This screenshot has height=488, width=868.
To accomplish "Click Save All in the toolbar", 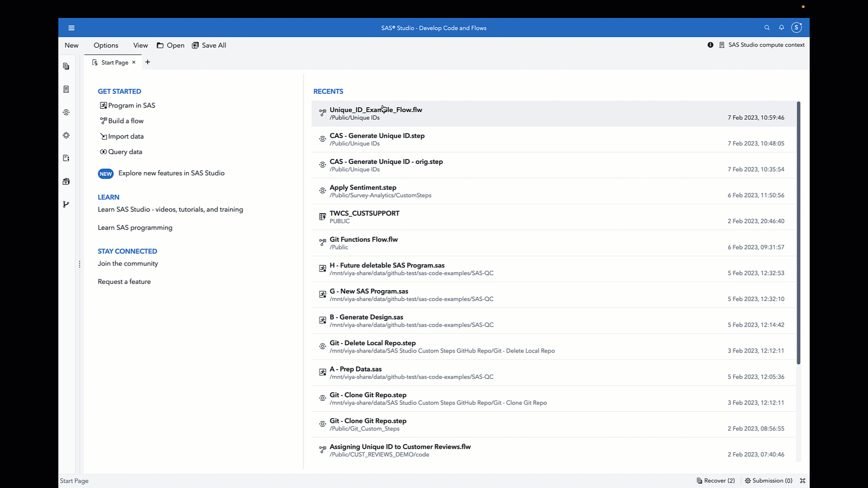I will click(209, 45).
